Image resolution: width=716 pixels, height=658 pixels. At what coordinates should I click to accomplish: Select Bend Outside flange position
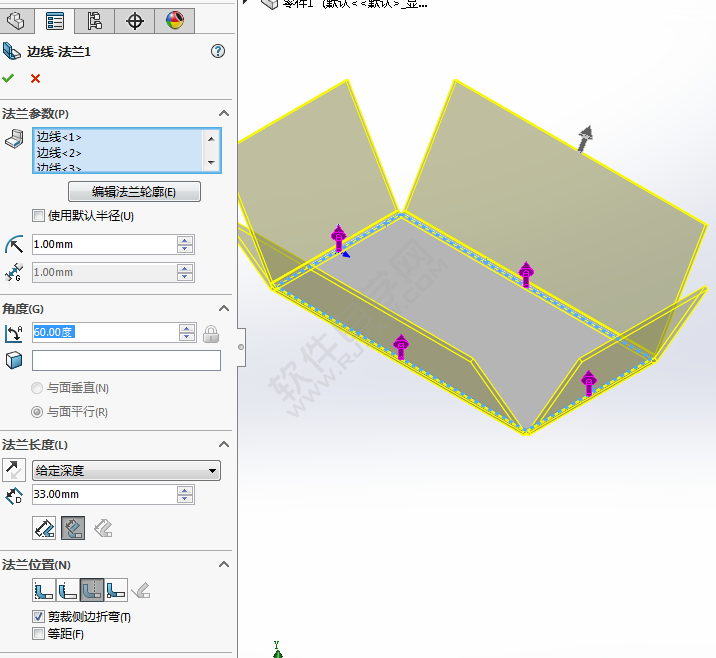92,590
